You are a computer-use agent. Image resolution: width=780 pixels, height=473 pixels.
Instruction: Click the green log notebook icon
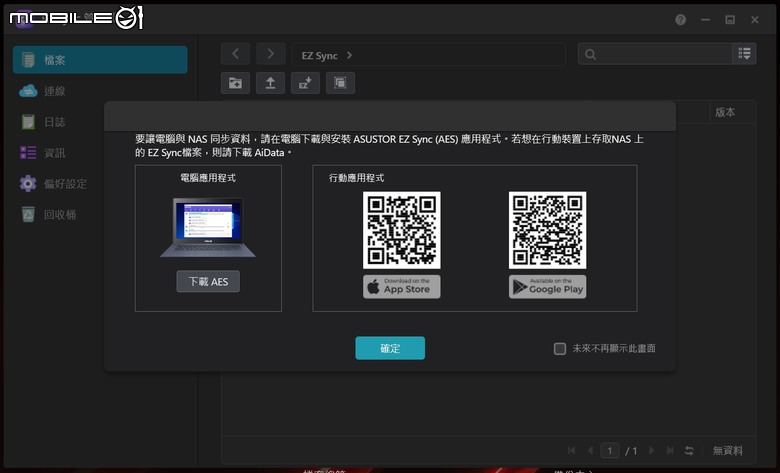(x=28, y=122)
